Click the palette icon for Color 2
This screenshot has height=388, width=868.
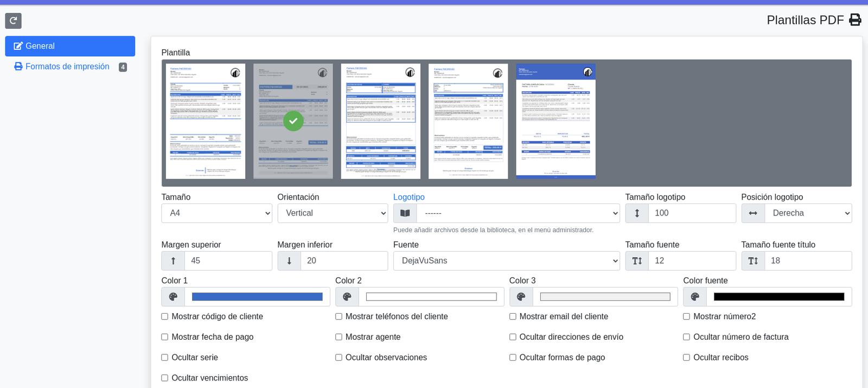click(x=347, y=297)
